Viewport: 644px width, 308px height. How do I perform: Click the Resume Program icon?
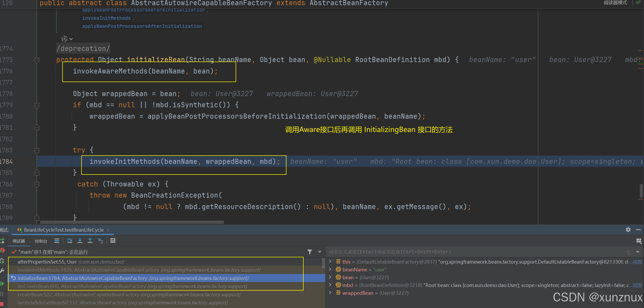2,284
